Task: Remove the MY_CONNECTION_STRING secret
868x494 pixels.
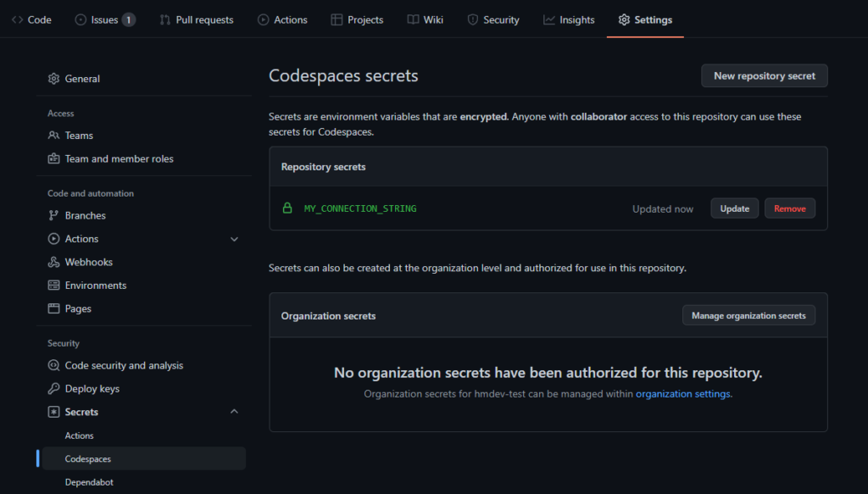Action: [789, 208]
